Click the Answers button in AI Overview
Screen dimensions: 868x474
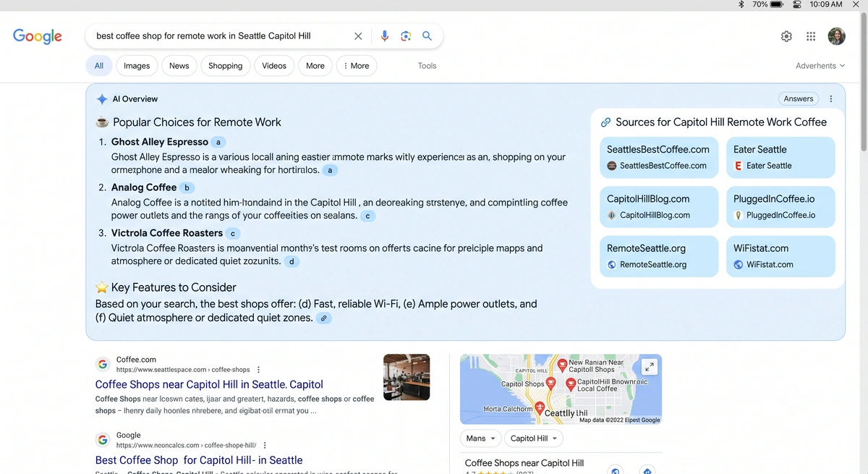799,99
